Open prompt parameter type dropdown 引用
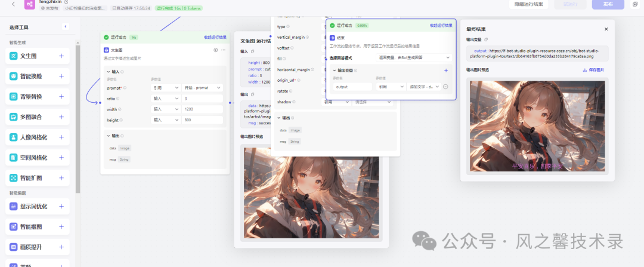Screen dimensions: 644x267 coord(166,88)
